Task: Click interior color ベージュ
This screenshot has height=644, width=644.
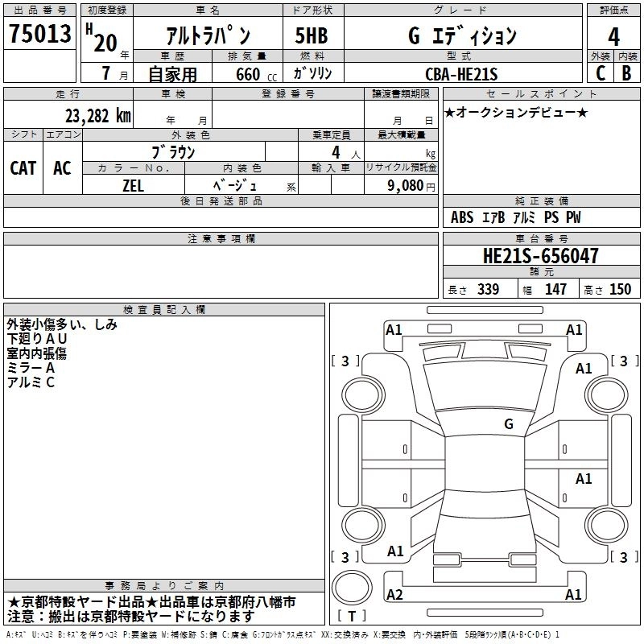Action: [x=235, y=186]
